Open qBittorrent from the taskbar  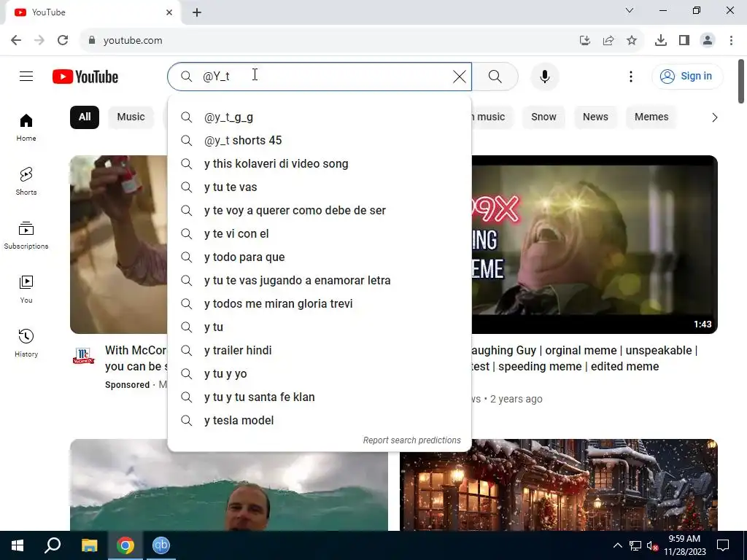tap(161, 545)
